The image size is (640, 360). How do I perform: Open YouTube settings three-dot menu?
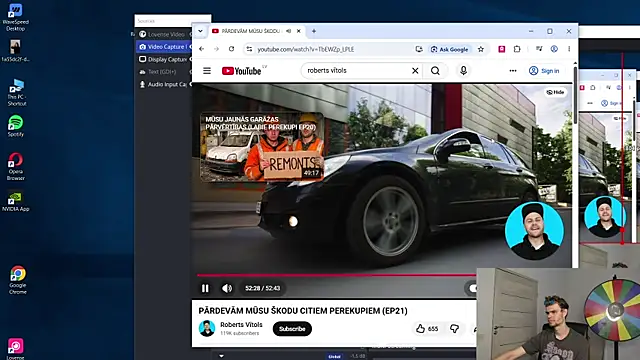[513, 71]
